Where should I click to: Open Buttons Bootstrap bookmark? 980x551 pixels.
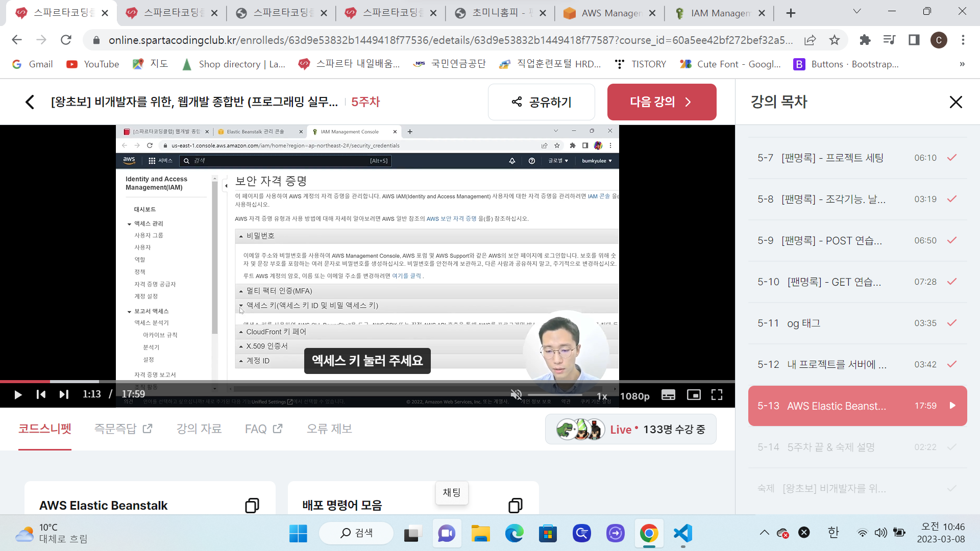click(846, 64)
